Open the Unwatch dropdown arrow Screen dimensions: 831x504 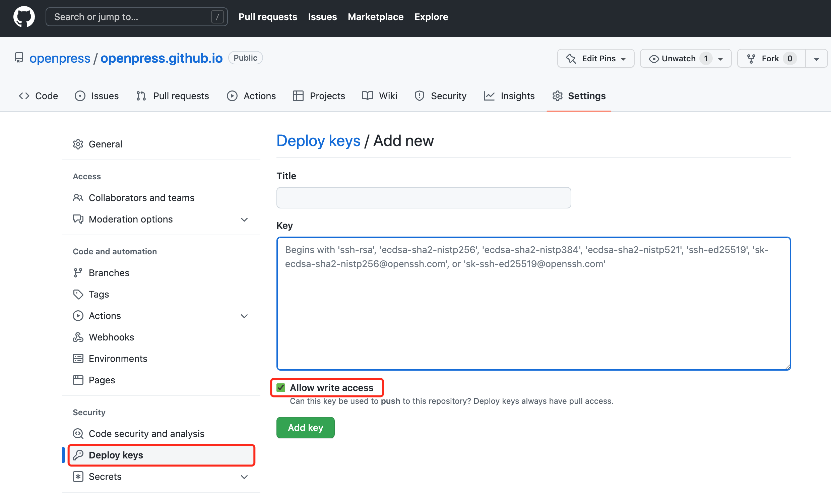click(x=720, y=59)
